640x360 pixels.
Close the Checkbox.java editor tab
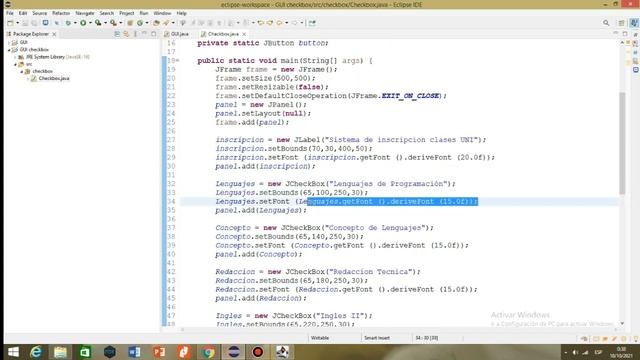pos(244,34)
